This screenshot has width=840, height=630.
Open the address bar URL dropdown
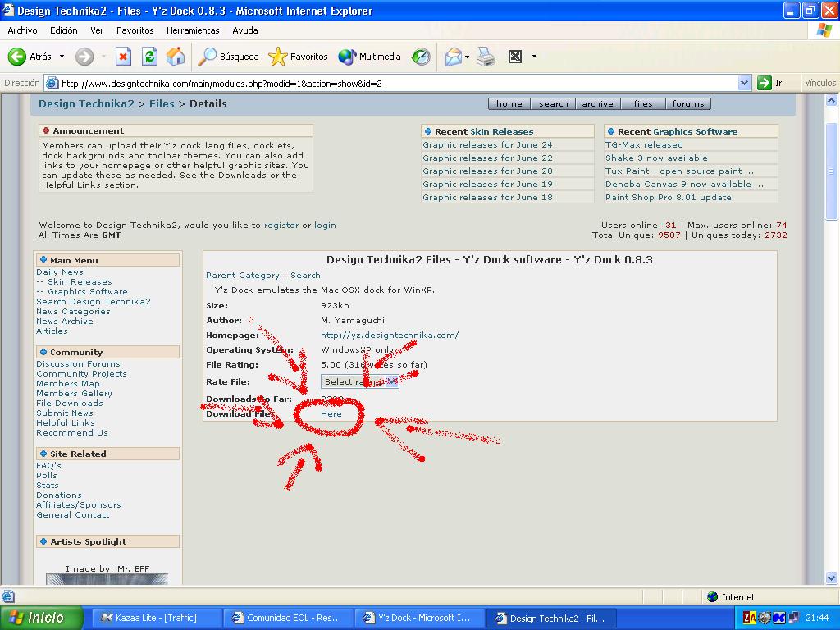tap(744, 83)
